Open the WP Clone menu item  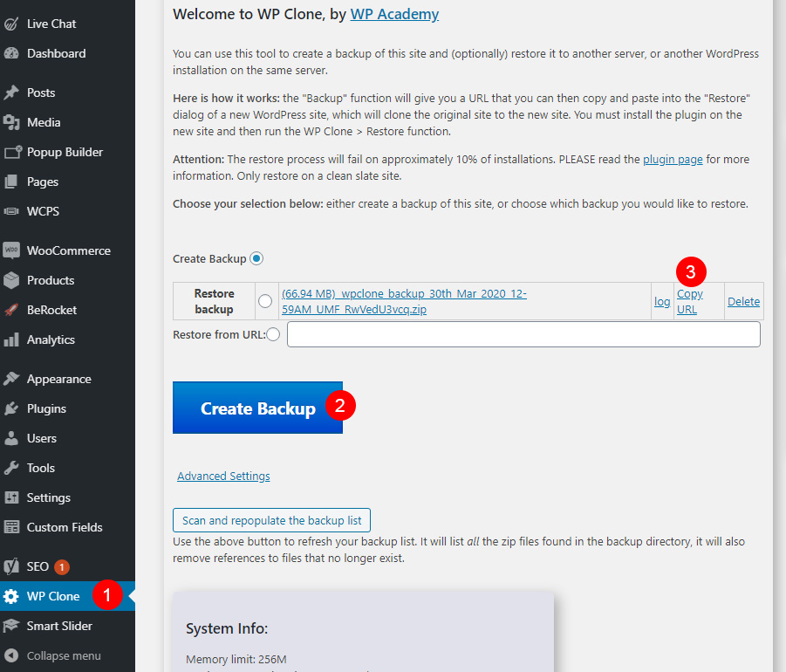click(53, 596)
